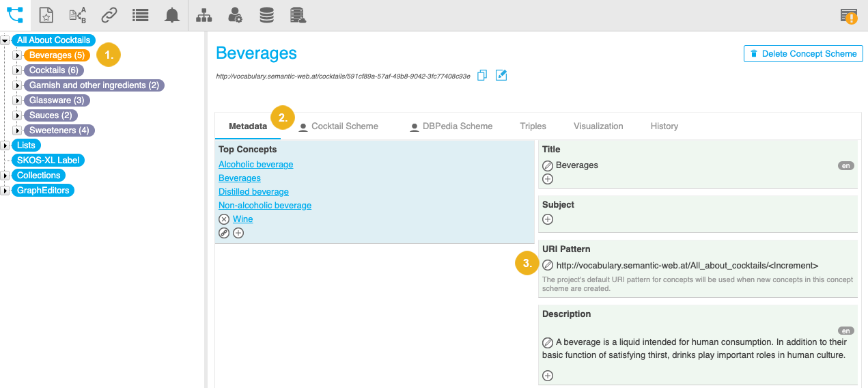Select Sweeteners (4) in the tree
Viewport: 868px width, 388px height.
point(59,130)
